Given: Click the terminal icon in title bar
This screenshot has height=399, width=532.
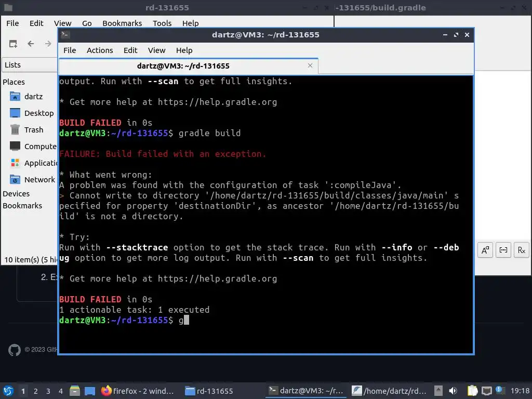Looking at the screenshot, I should (x=65, y=34).
